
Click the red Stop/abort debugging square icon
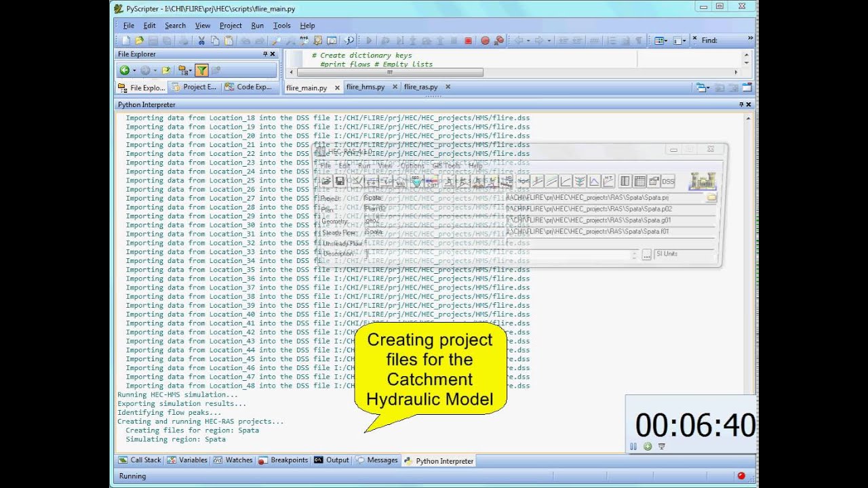coord(468,41)
